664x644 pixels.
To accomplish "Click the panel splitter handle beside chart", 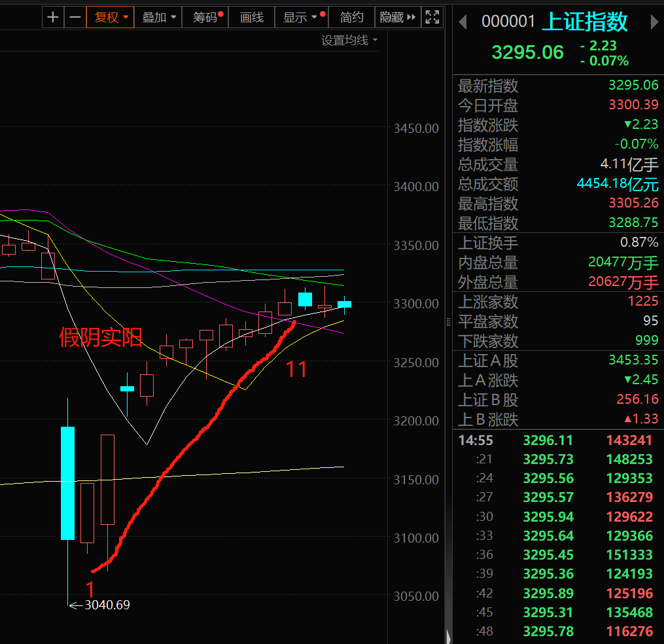I will 448,322.
